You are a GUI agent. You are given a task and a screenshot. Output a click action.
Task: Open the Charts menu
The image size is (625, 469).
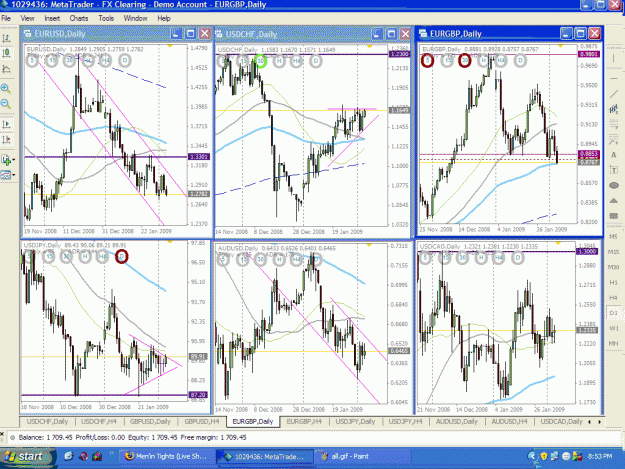[x=79, y=18]
